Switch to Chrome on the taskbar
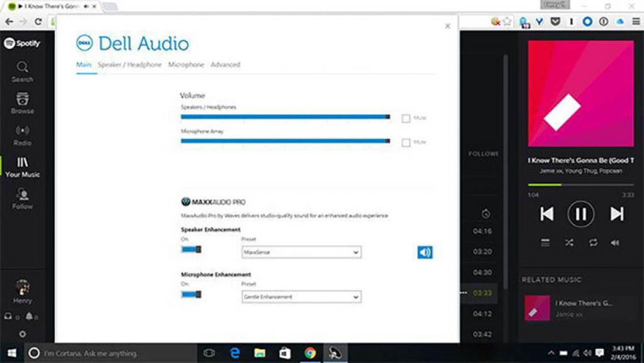The width and height of the screenshot is (644, 363). [310, 353]
